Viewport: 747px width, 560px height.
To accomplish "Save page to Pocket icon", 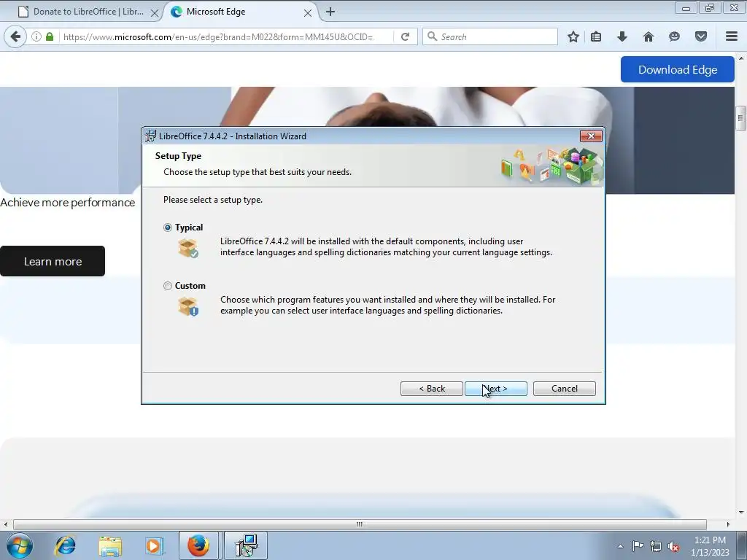I will point(701,36).
